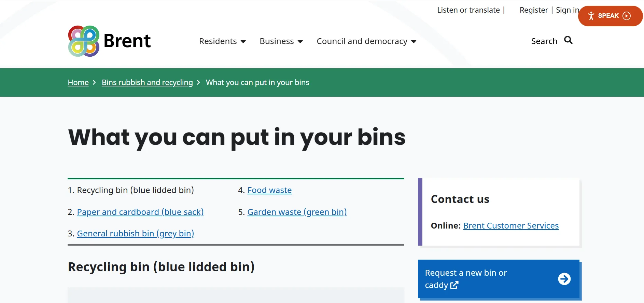The image size is (644, 303).
Task: Click the external link icon next to caddy
Action: pyautogui.click(x=454, y=285)
